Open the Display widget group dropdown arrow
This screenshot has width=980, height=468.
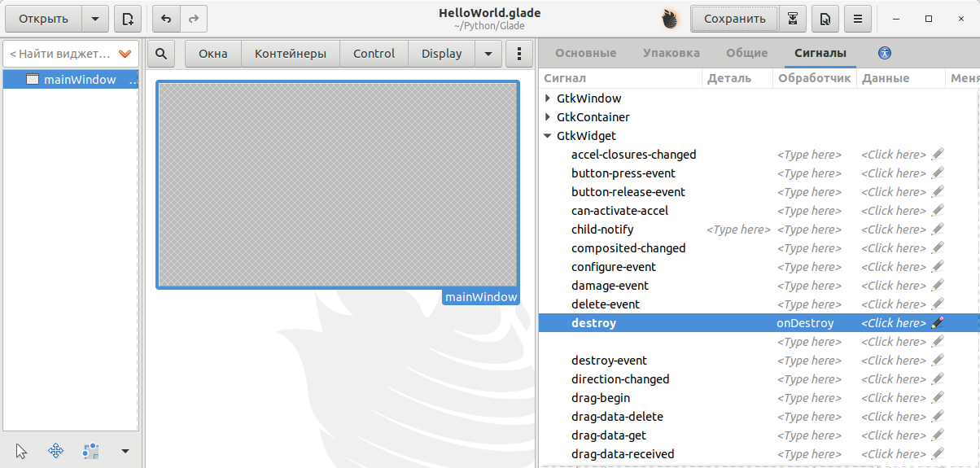488,54
